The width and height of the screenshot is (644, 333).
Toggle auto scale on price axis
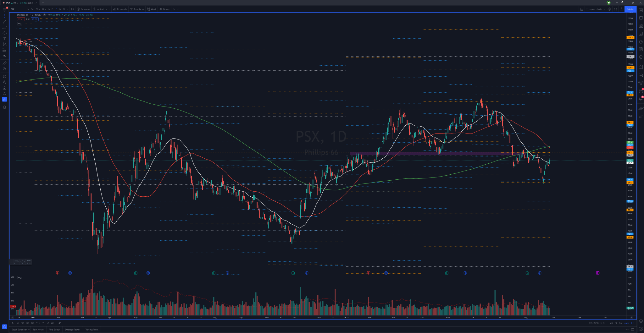(x=627, y=323)
